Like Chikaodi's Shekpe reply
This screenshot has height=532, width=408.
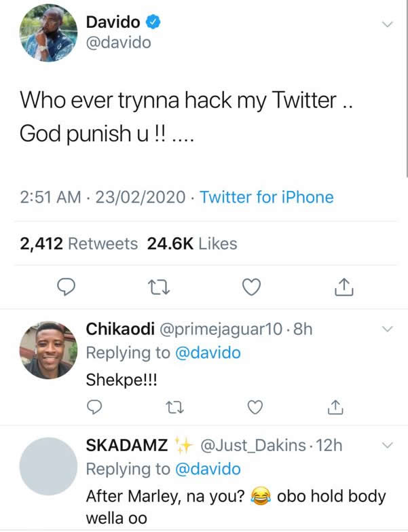[255, 407]
